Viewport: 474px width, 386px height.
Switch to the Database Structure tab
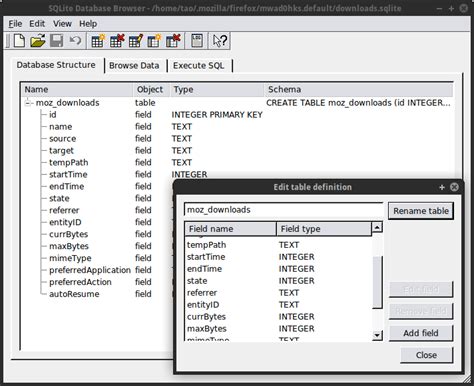56,65
